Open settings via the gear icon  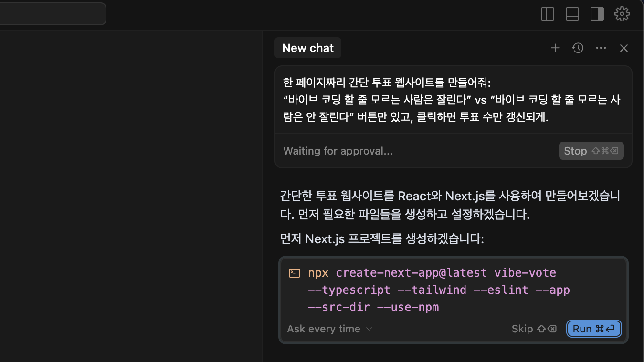pos(622,14)
